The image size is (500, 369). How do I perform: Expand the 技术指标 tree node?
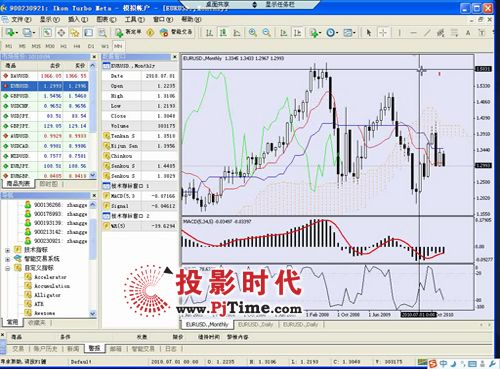[x=8, y=250]
